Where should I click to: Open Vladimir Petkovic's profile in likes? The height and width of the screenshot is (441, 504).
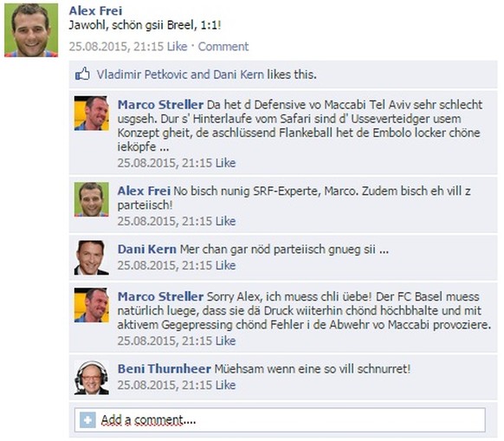(142, 75)
